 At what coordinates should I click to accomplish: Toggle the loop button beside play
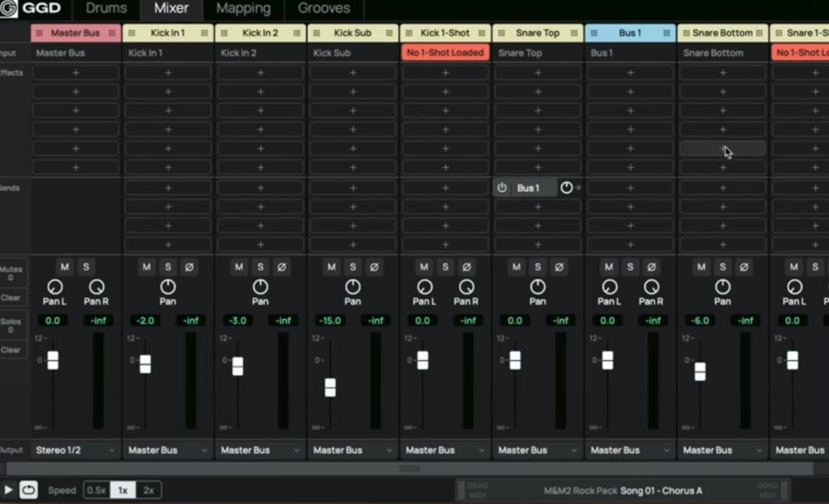tap(28, 489)
